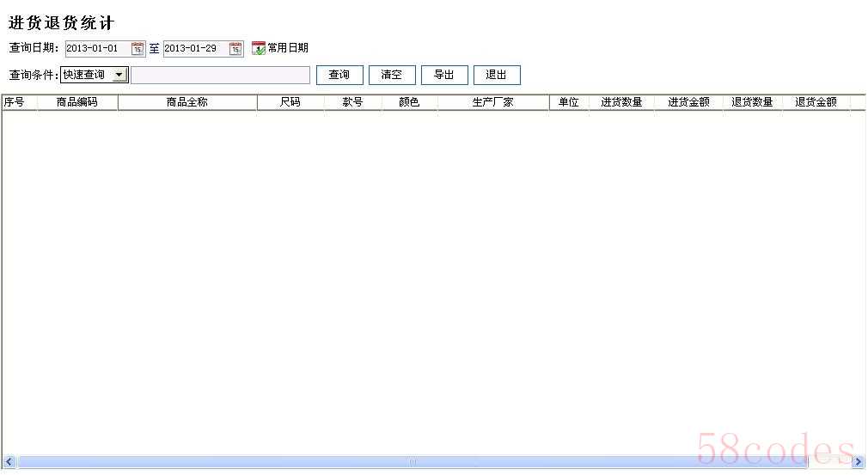The height and width of the screenshot is (475, 868).
Task: Click the 生产厂家 column header
Action: pyautogui.click(x=492, y=102)
